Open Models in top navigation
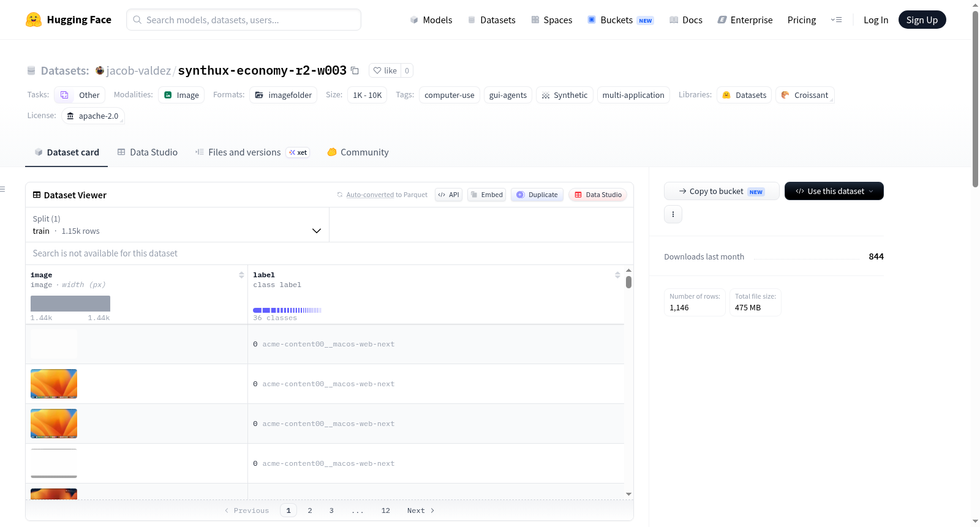Screen dimensions: 980x527 coord(431,20)
